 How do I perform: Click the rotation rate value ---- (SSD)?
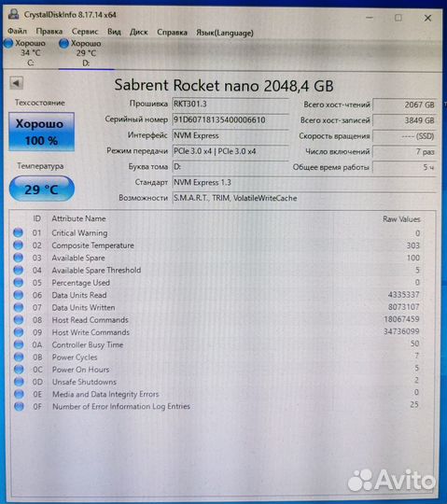tap(404, 136)
